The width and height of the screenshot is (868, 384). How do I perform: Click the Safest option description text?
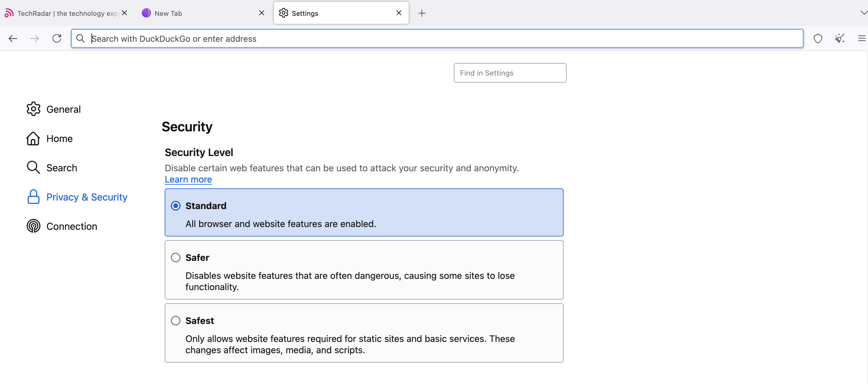[x=350, y=344]
